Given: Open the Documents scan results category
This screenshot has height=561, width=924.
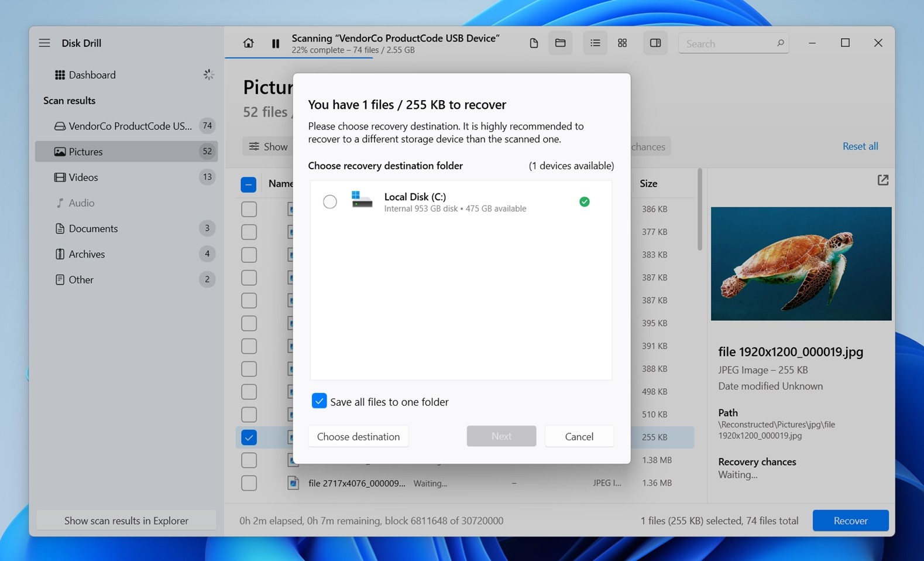Looking at the screenshot, I should (93, 228).
